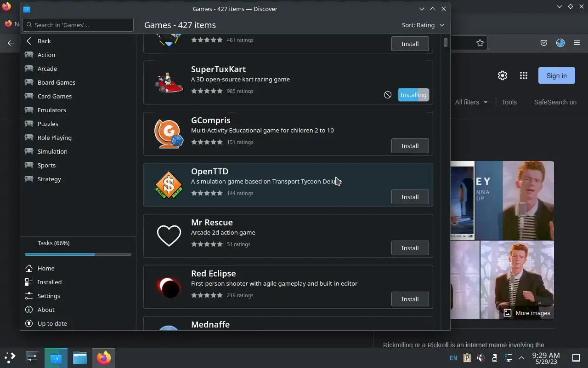This screenshot has height=368, width=588.
Task: Select the Simulation category
Action: tap(78, 151)
